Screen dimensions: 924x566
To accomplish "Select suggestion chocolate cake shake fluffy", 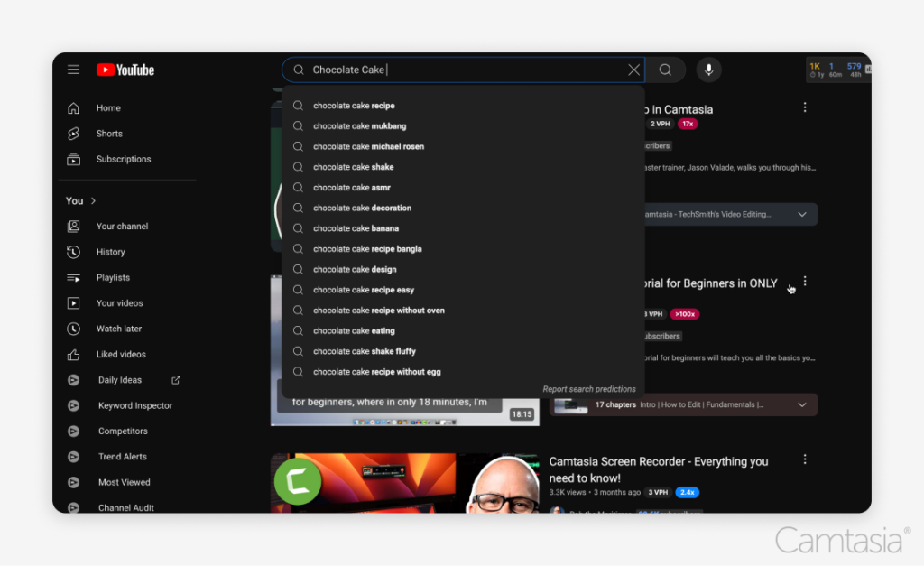I will pyautogui.click(x=463, y=351).
